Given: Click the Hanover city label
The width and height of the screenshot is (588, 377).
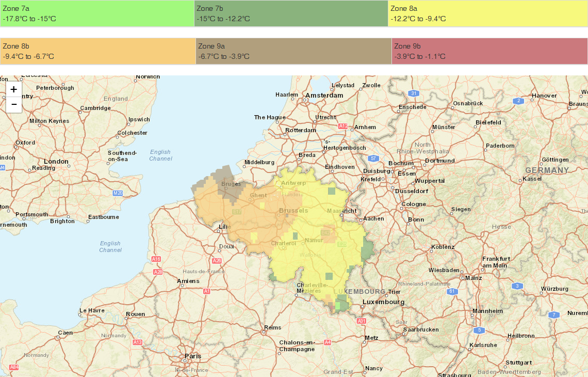Looking at the screenshot, I should pyautogui.click(x=544, y=96).
